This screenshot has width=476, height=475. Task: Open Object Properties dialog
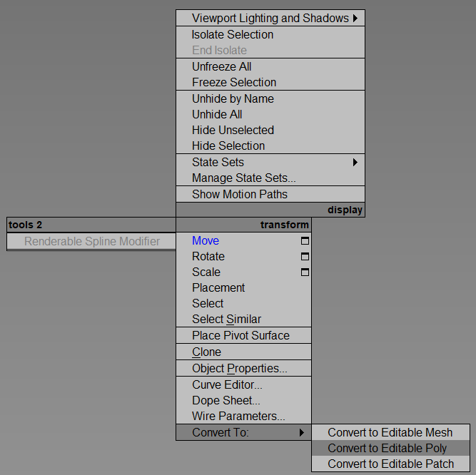[240, 369]
